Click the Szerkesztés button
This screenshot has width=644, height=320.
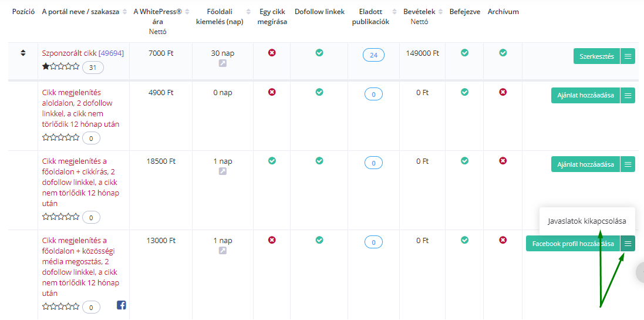(596, 56)
